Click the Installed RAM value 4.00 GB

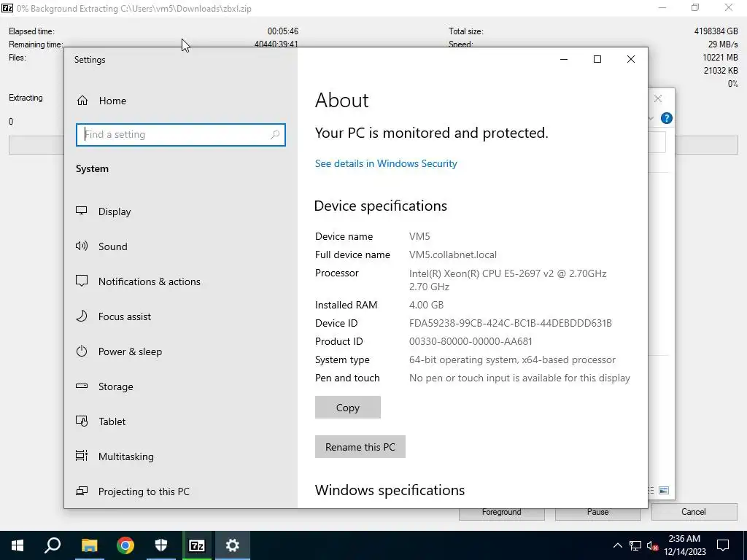pyautogui.click(x=426, y=305)
